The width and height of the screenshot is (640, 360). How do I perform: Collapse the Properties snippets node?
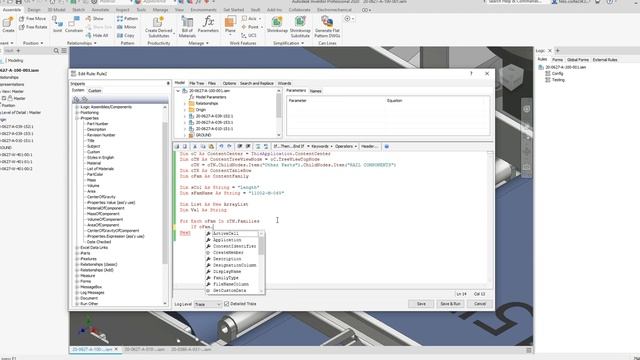[77, 118]
